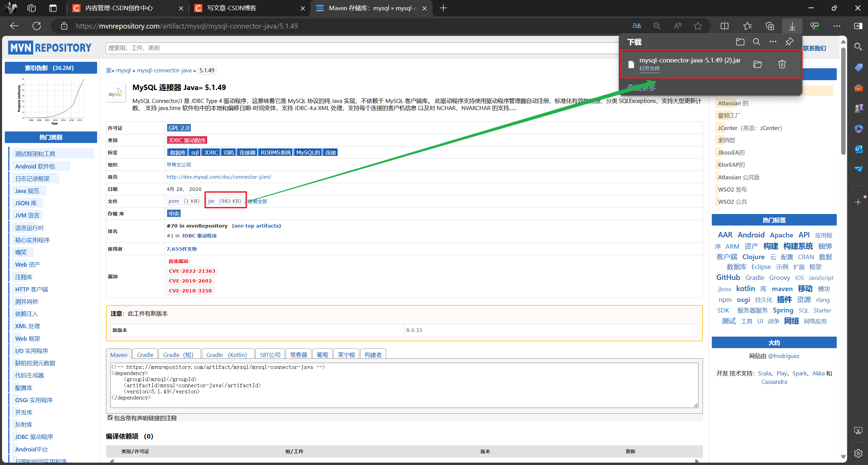The height and width of the screenshot is (465, 868).
Task: Open Android 软件包 category in sidebar
Action: [x=35, y=166]
